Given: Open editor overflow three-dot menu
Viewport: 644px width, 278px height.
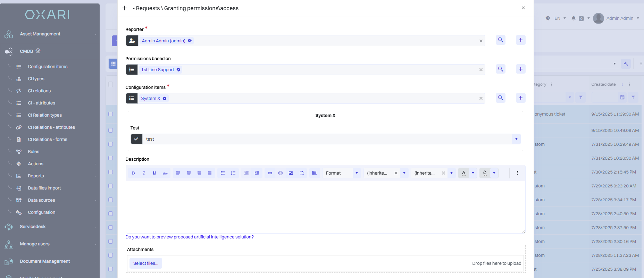Looking at the screenshot, I should tap(517, 173).
